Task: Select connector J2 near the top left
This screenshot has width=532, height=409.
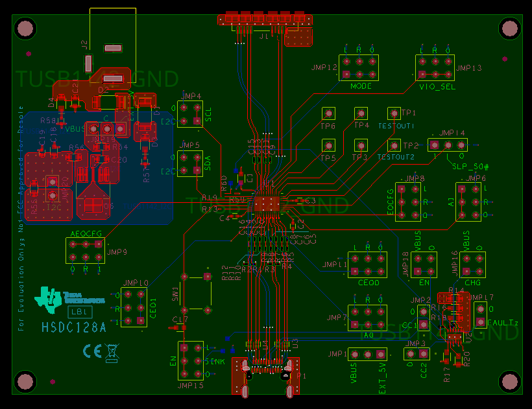Action: (x=85, y=44)
